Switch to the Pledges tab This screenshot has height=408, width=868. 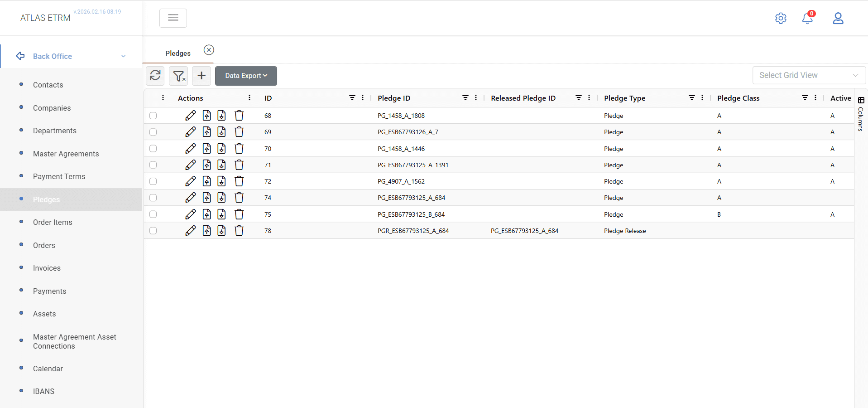tap(178, 53)
